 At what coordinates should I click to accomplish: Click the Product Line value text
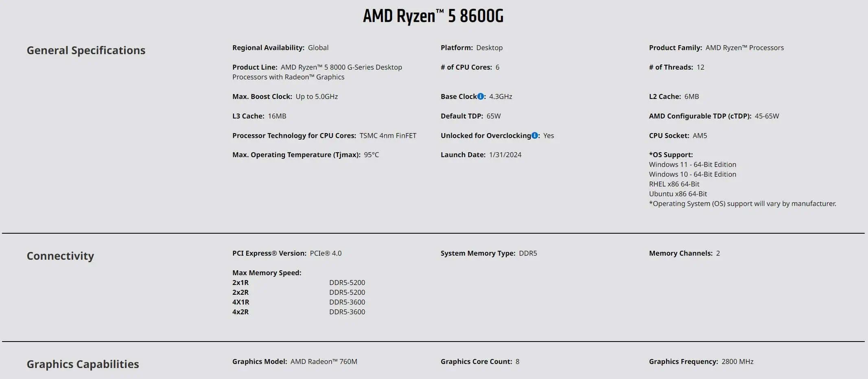(x=341, y=68)
